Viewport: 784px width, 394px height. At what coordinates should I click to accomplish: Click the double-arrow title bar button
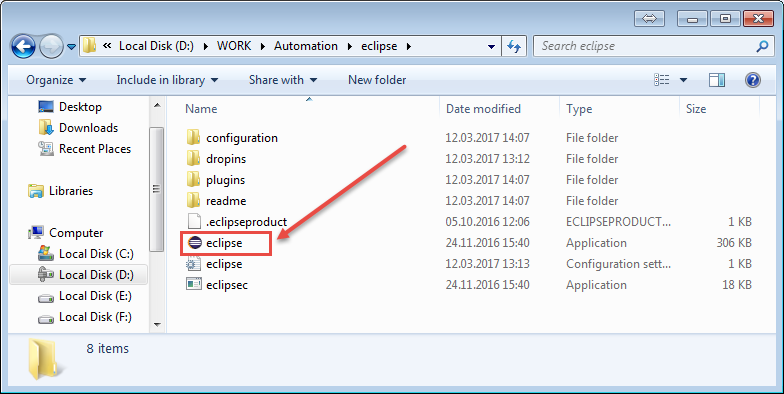click(x=649, y=19)
